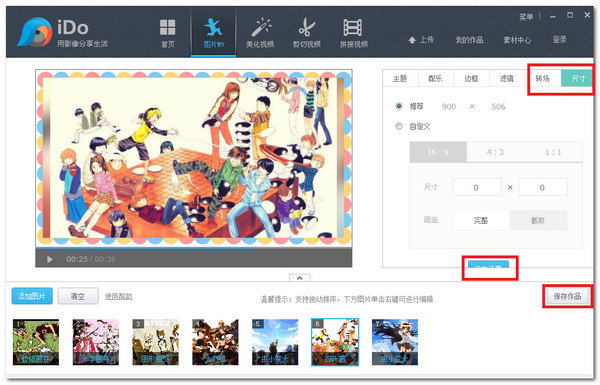Collapse panel with the up chevron
The image size is (600, 385).
pos(300,278)
